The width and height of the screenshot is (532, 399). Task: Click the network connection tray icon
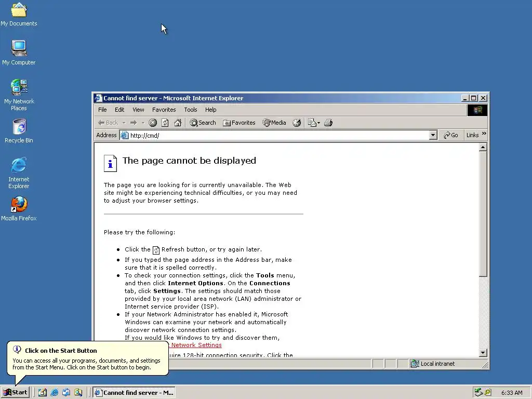478,392
